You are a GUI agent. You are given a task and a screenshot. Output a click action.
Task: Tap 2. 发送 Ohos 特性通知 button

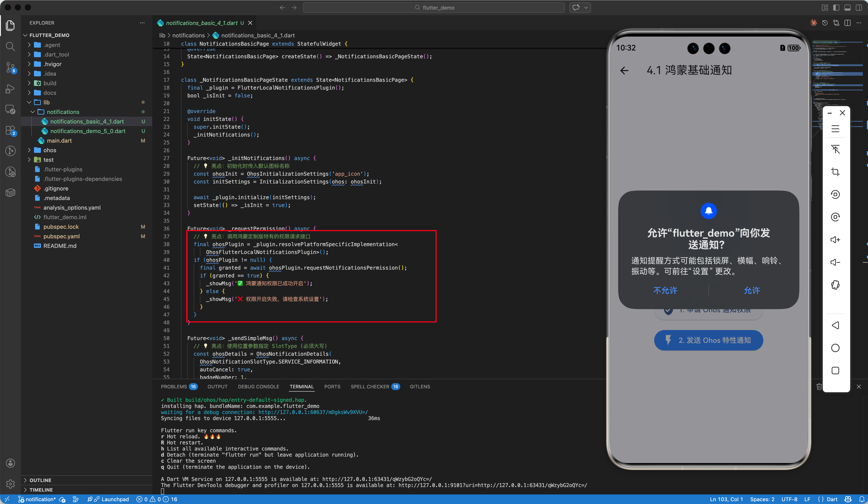[708, 340]
